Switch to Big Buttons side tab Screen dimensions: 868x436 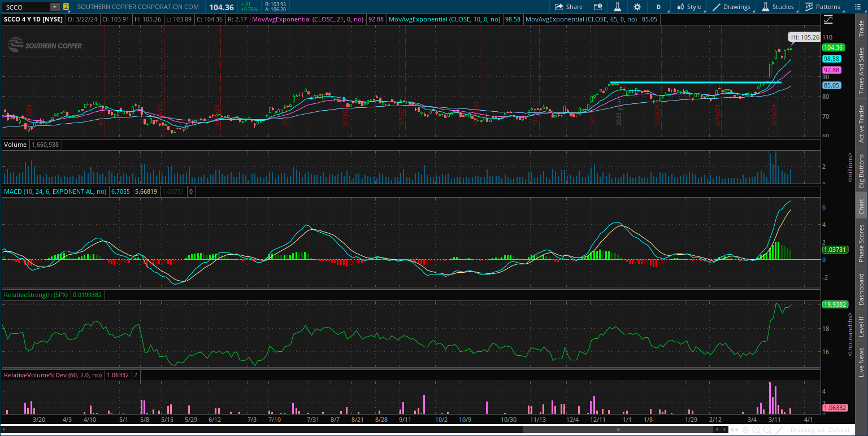pos(861,171)
